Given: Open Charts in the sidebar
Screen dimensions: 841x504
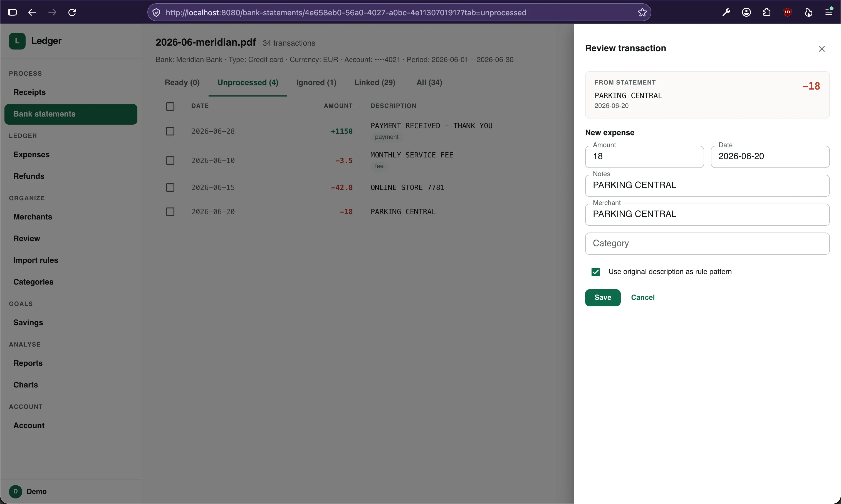Looking at the screenshot, I should [71, 385].
